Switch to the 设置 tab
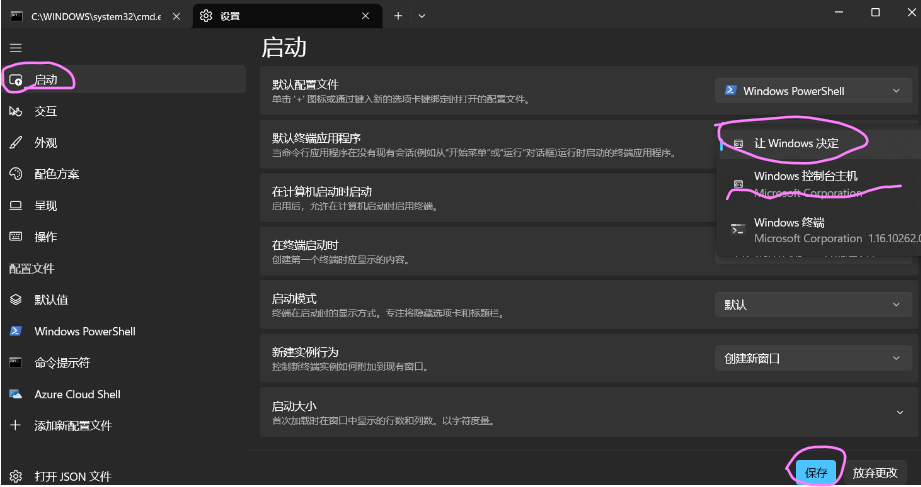The width and height of the screenshot is (921, 487). 288,16
